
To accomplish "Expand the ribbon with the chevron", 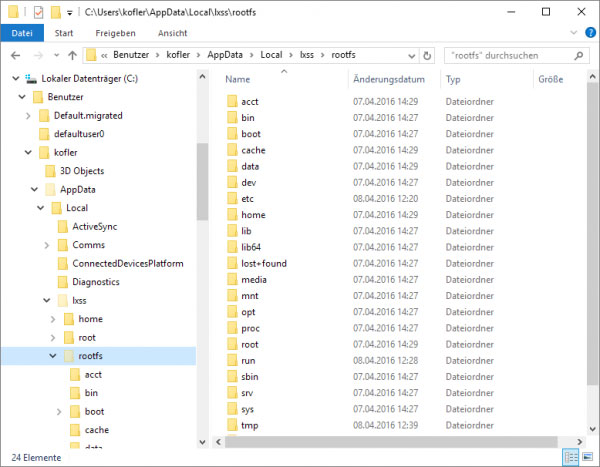I will point(574,33).
